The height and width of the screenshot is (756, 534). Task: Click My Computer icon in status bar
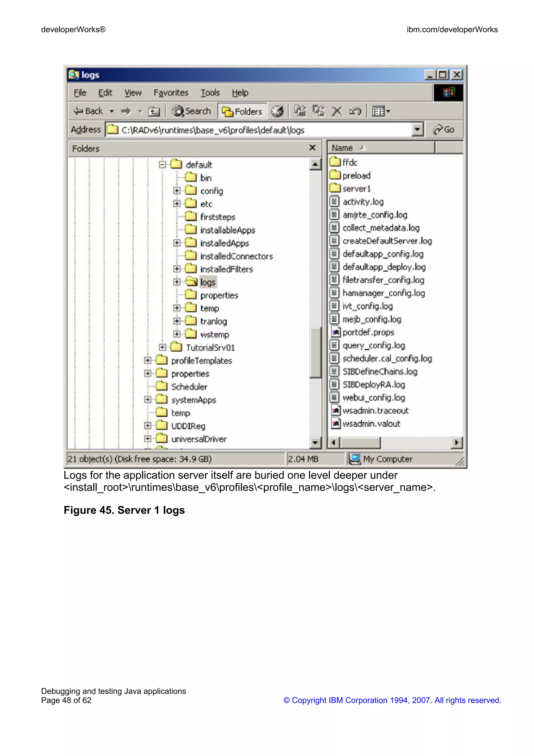pos(354,459)
